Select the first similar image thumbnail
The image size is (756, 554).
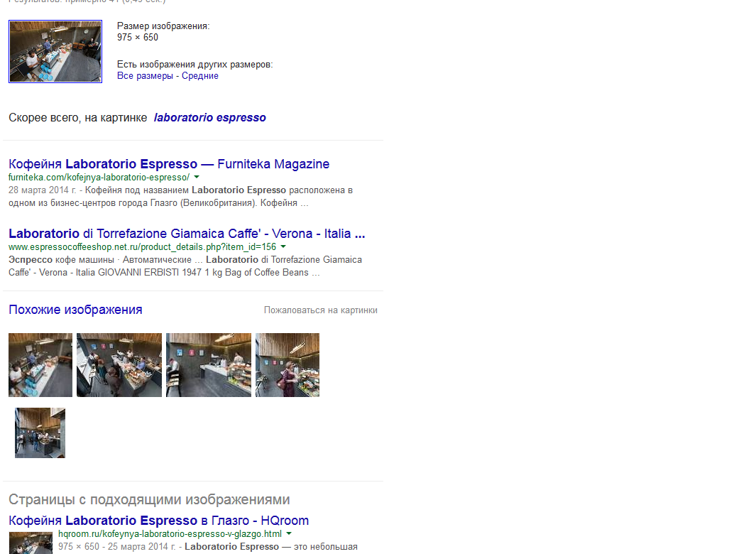40,365
